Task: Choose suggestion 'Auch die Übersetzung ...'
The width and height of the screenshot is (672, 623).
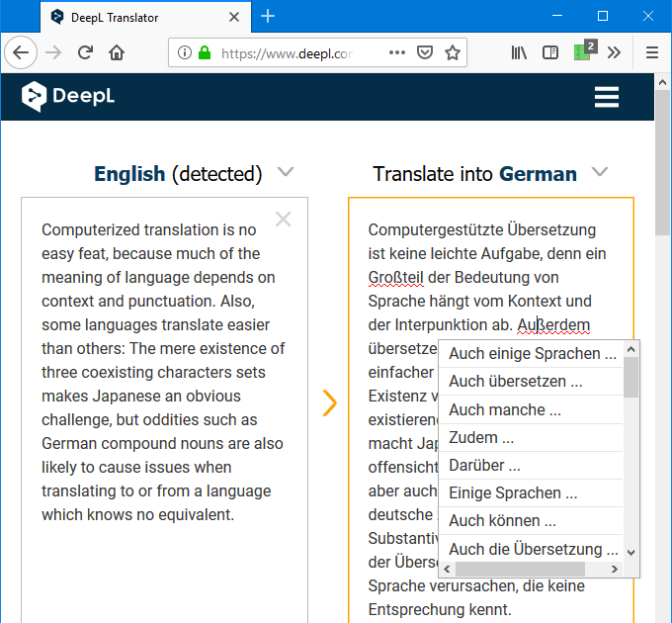Action: coord(531,549)
